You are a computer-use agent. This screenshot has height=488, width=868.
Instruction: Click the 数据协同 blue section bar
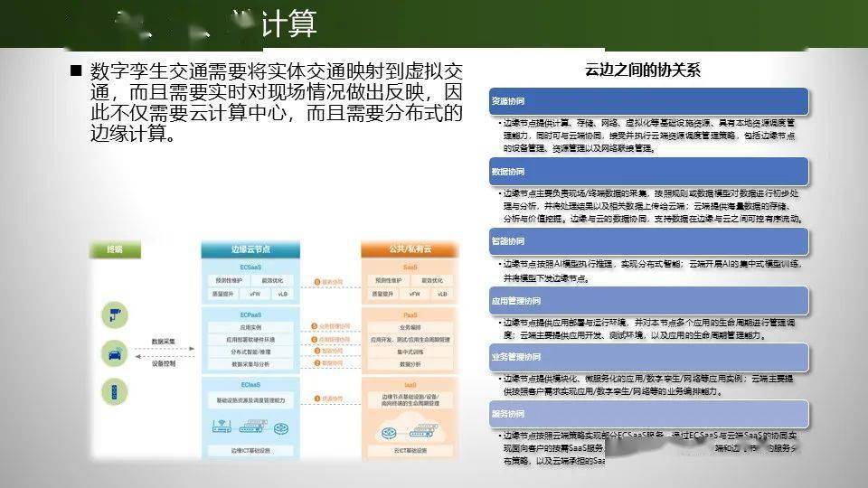(x=648, y=171)
